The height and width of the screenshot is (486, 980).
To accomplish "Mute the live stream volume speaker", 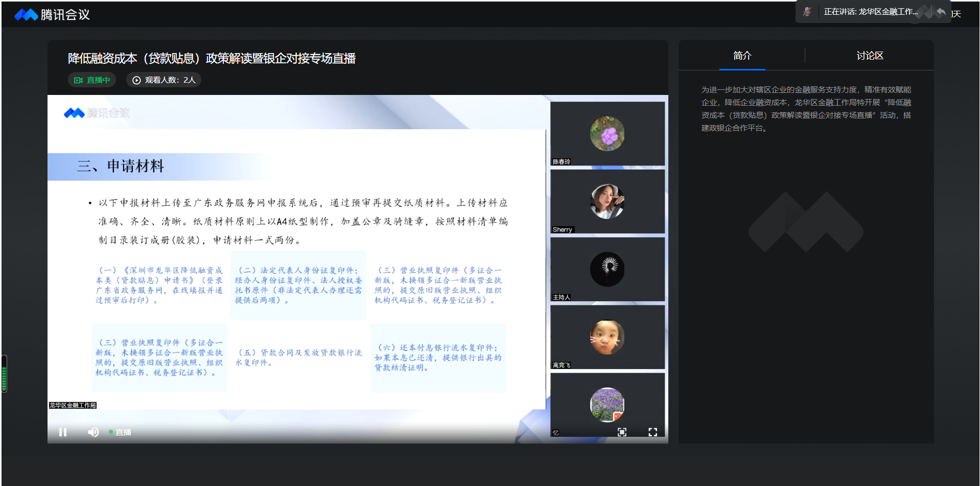I will (93, 432).
